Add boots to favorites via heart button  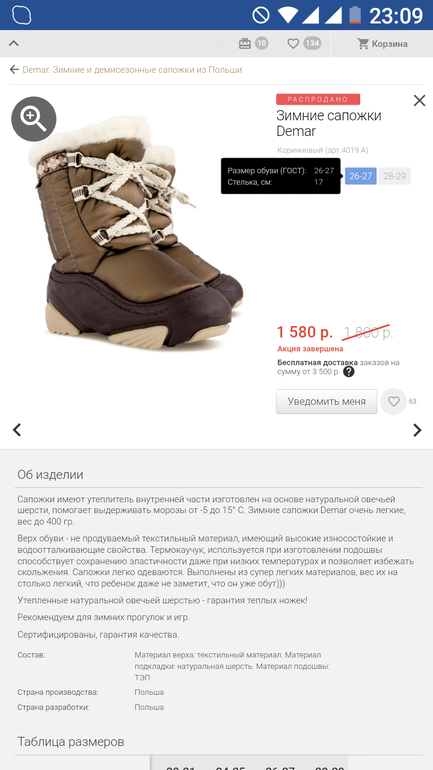pyautogui.click(x=394, y=401)
